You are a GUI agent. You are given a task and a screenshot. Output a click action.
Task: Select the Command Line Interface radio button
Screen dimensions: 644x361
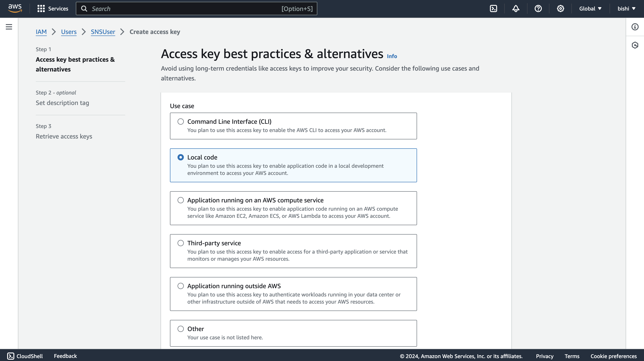click(180, 122)
